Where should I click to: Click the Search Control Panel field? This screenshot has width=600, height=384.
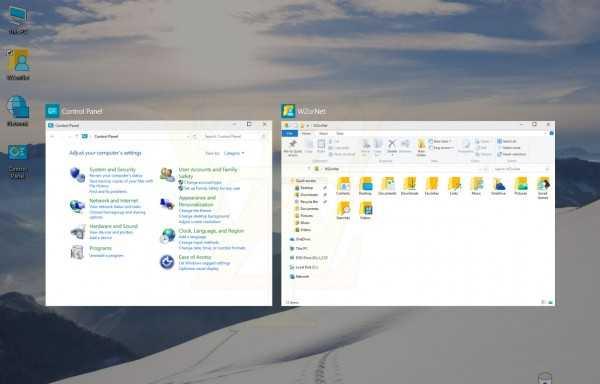click(233, 137)
